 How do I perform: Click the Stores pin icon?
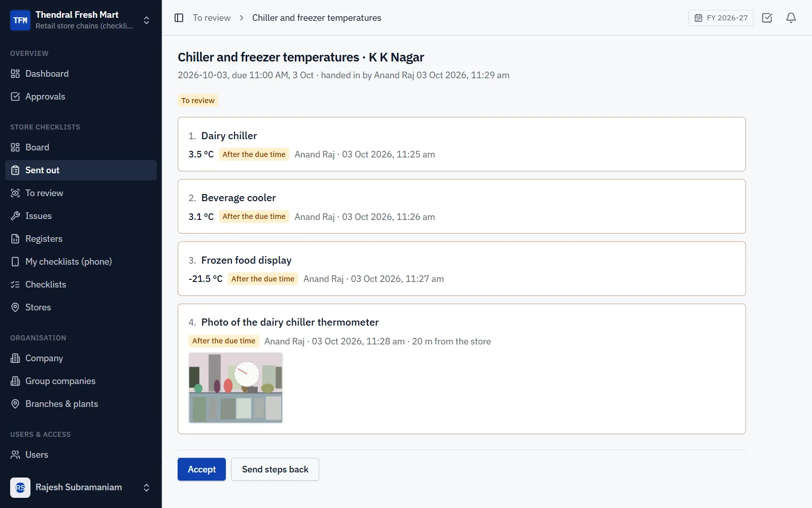(15, 307)
